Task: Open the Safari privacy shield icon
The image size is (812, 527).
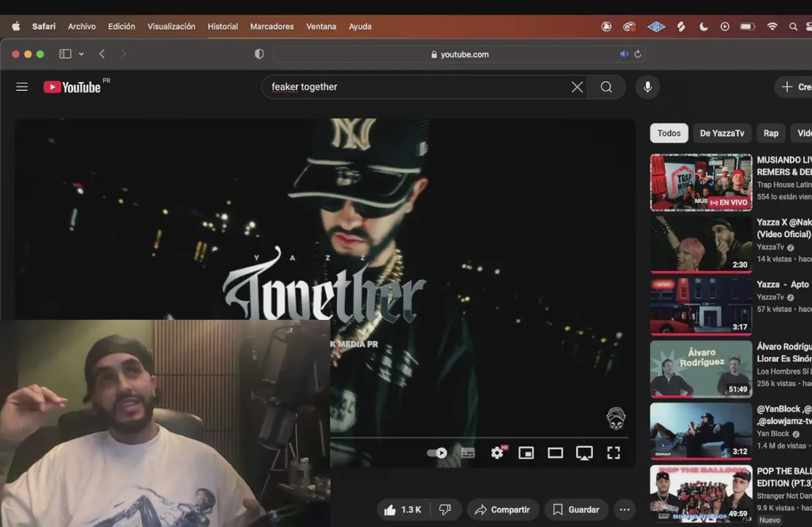Action: tap(259, 54)
